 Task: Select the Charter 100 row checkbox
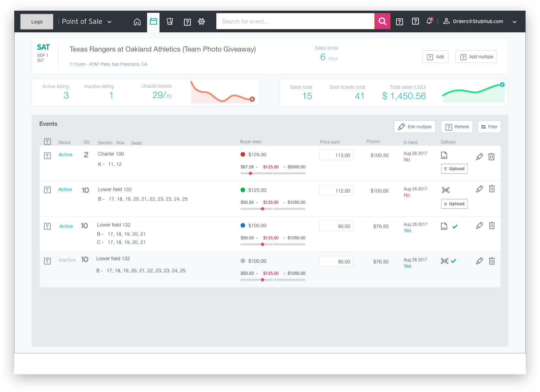point(47,156)
